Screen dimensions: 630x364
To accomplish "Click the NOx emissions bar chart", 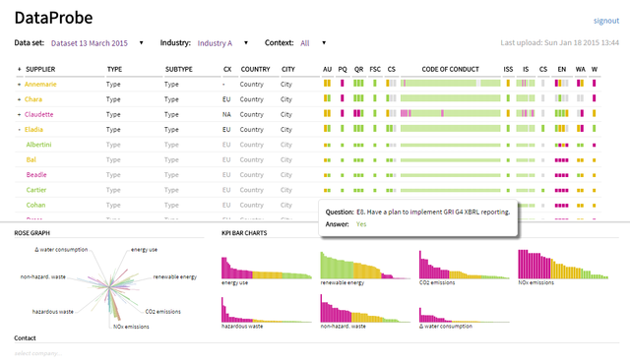I will coord(563,265).
